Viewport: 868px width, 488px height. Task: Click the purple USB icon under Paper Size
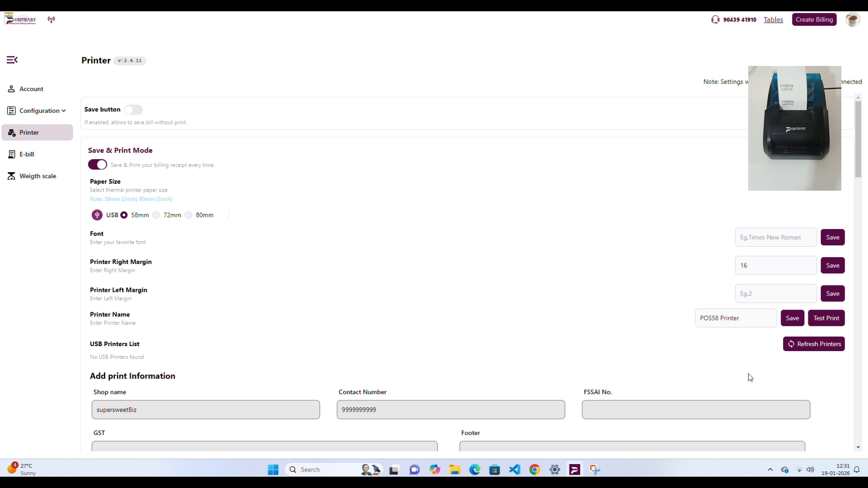pos(97,215)
